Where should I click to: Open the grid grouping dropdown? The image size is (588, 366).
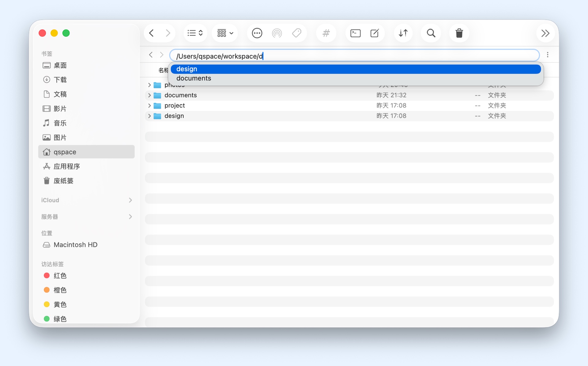[225, 33]
